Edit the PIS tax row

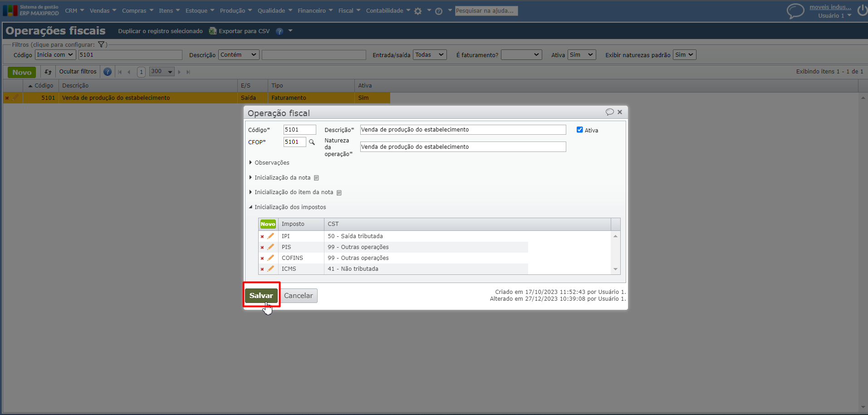271,247
